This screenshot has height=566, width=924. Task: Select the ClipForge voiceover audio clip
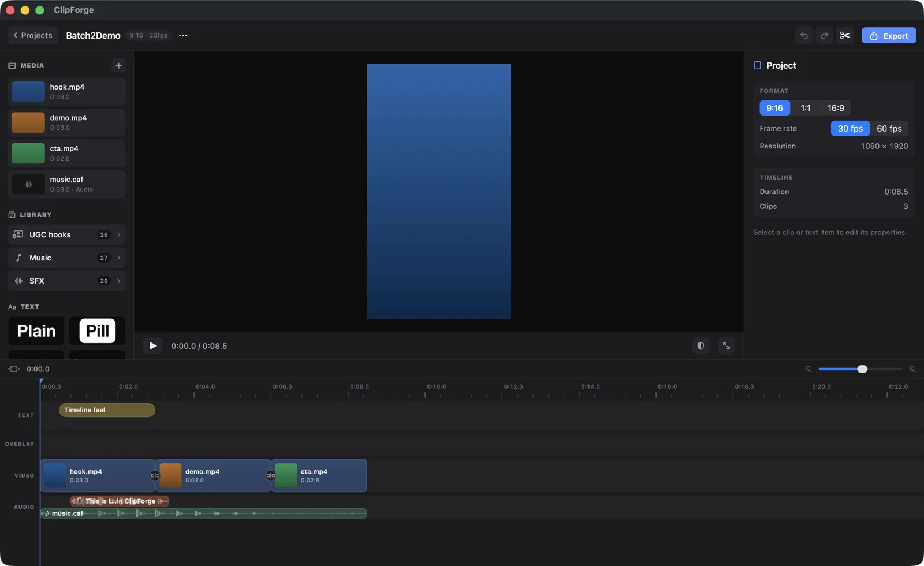click(x=120, y=501)
